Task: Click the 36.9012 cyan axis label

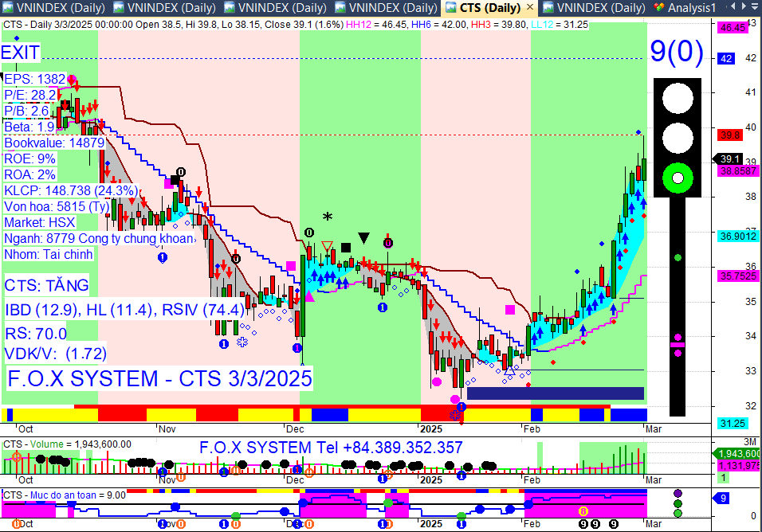Action: click(738, 237)
